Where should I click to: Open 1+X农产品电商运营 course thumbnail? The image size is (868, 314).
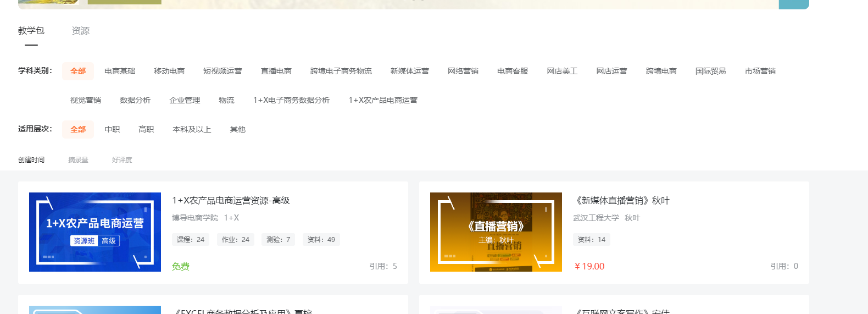pos(95,232)
